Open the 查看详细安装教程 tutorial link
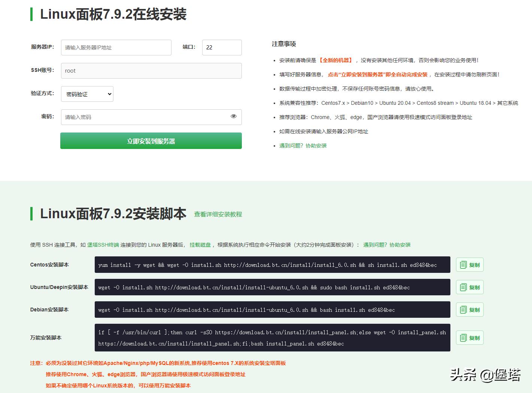This screenshot has width=532, height=393. tap(218, 214)
